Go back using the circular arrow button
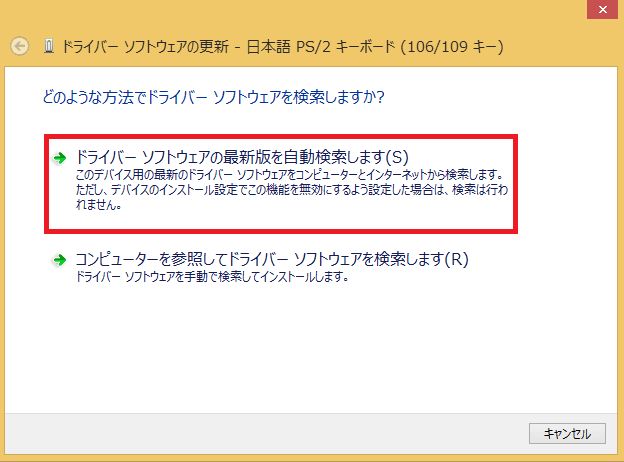The width and height of the screenshot is (624, 462). 20,46
